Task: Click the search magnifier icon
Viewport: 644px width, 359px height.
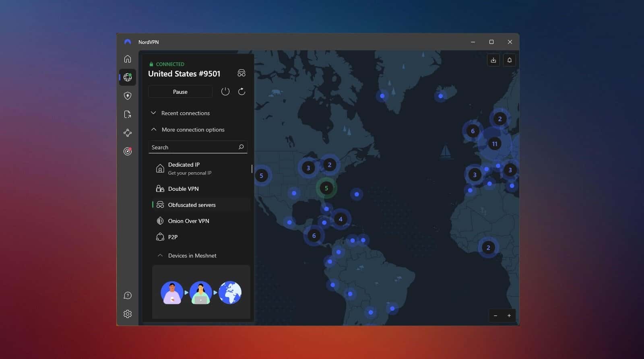Action: click(x=241, y=147)
